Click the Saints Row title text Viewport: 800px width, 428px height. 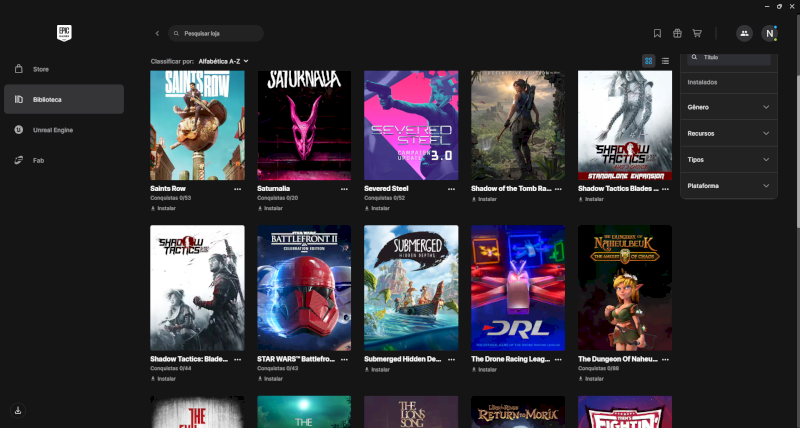click(x=168, y=188)
